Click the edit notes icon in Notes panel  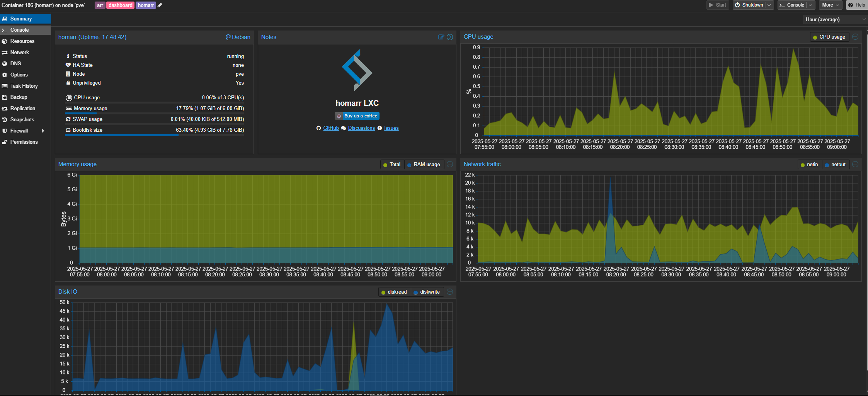click(x=441, y=37)
